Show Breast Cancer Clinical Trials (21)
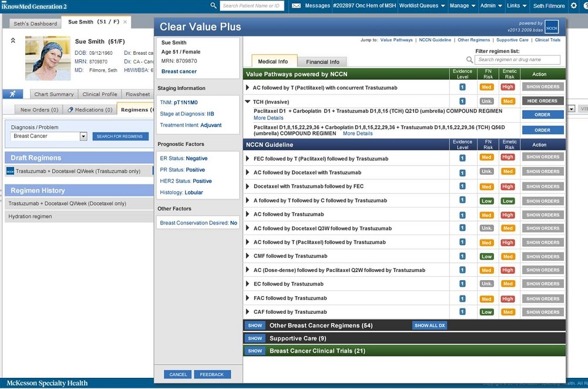The image size is (588, 389). coord(255,351)
